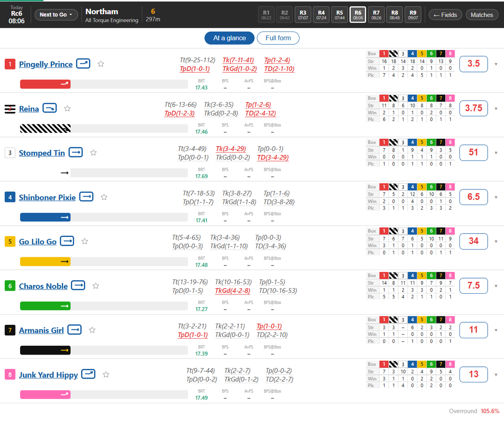Click the run-style icon beside Charos Noble
The height and width of the screenshot is (421, 504).
click(x=78, y=286)
